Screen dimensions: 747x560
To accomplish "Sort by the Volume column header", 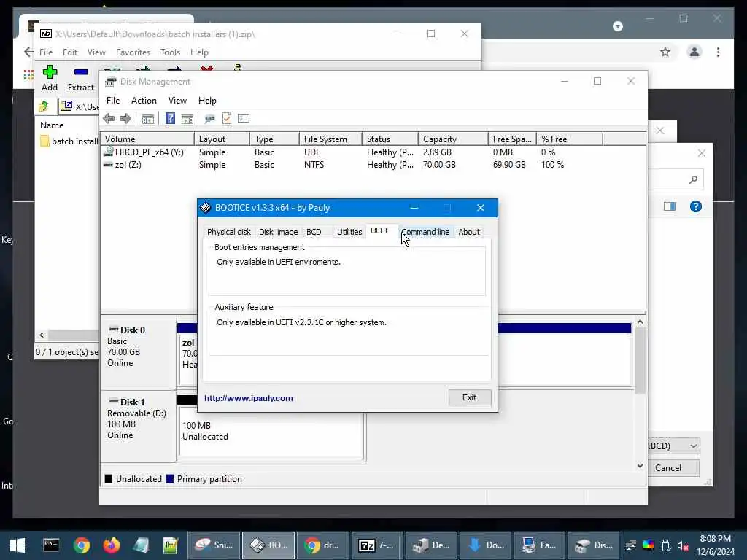I will coord(147,139).
